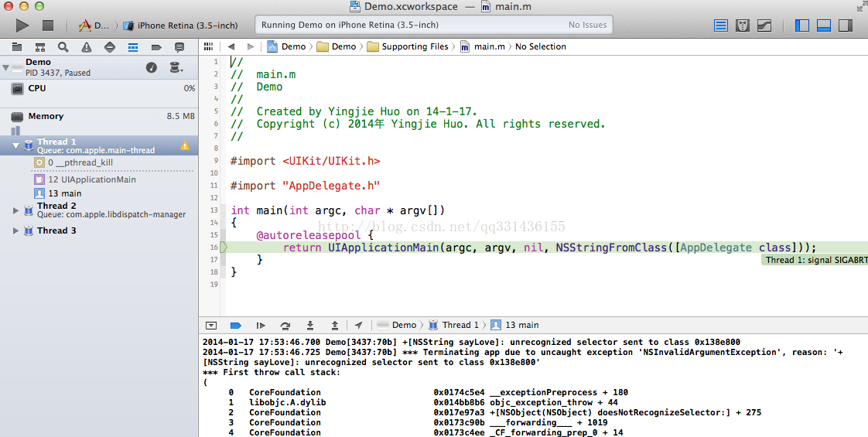Click Thread 1 in the debug bar
The height and width of the screenshot is (437, 868).
tap(454, 326)
